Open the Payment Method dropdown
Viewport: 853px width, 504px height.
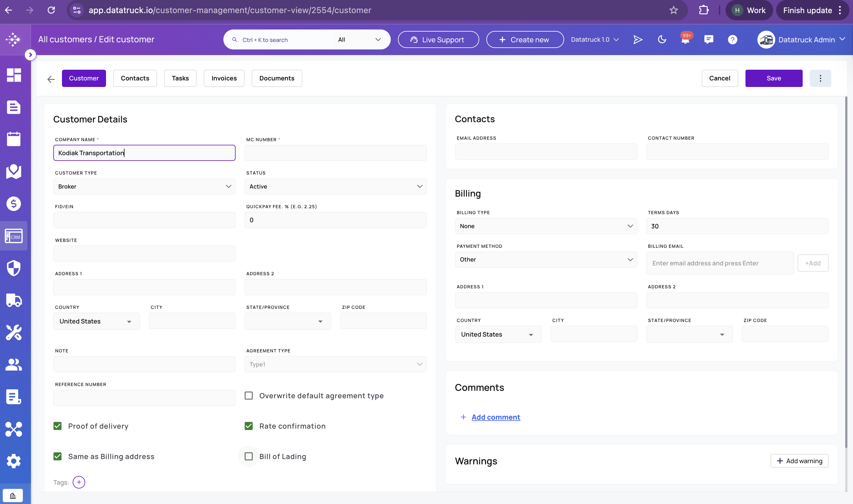click(x=546, y=259)
